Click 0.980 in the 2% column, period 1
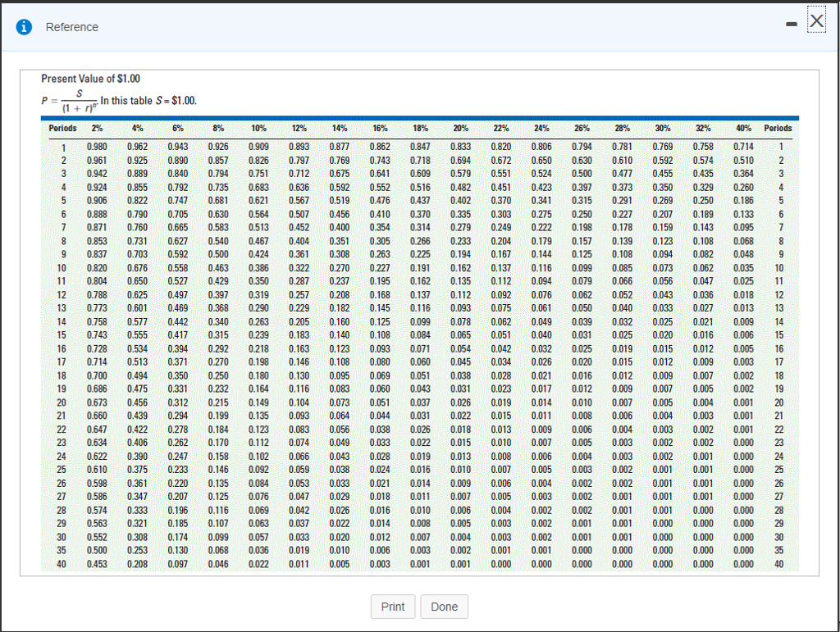 click(97, 147)
